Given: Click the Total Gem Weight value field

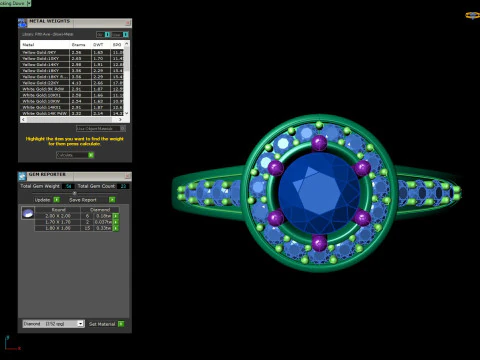Looking at the screenshot, I should coord(68,186).
